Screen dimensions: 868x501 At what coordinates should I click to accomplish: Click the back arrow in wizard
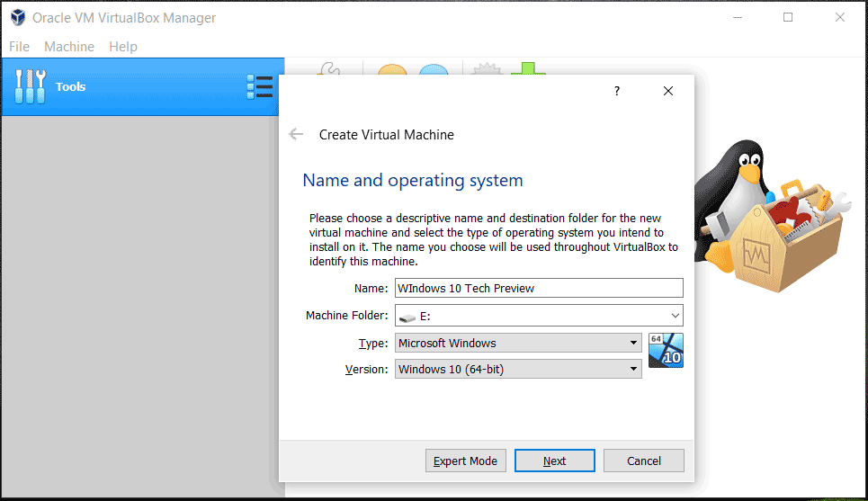click(296, 135)
